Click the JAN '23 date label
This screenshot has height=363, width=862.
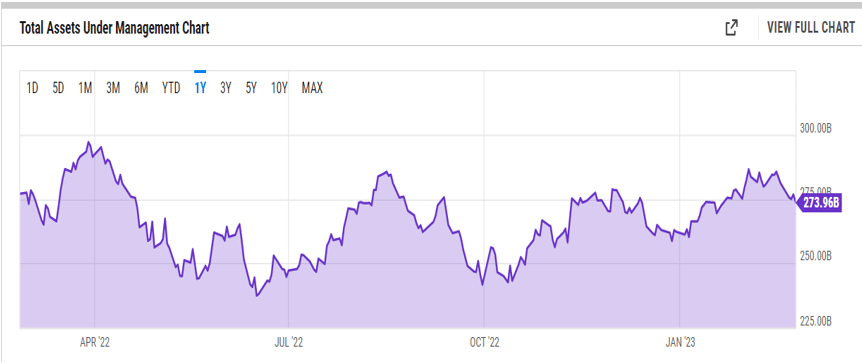click(x=680, y=342)
